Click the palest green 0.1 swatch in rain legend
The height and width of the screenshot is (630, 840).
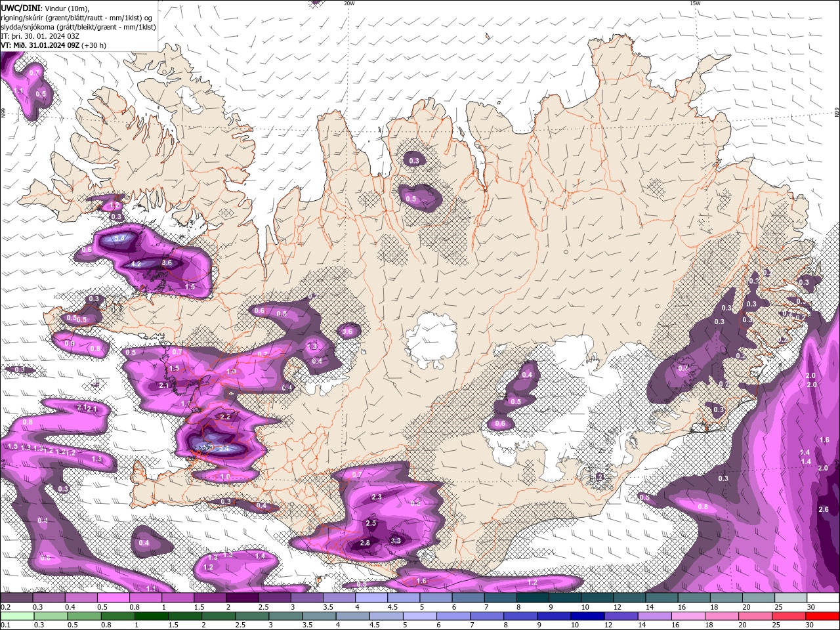17,616
